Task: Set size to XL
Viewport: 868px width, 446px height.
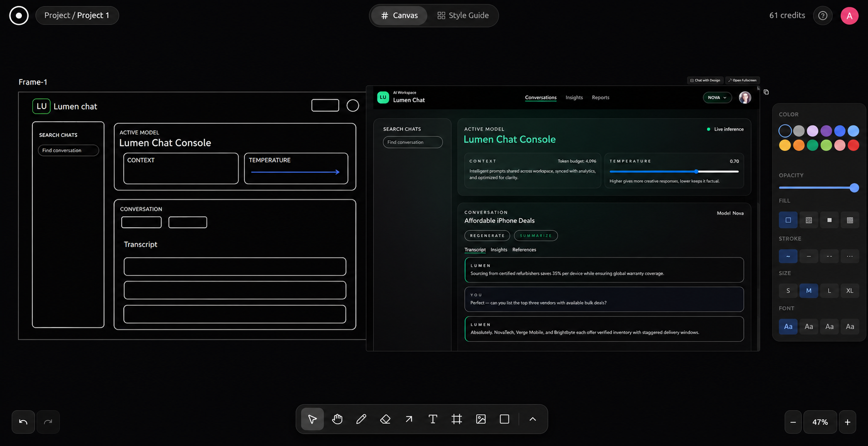Action: coord(850,291)
